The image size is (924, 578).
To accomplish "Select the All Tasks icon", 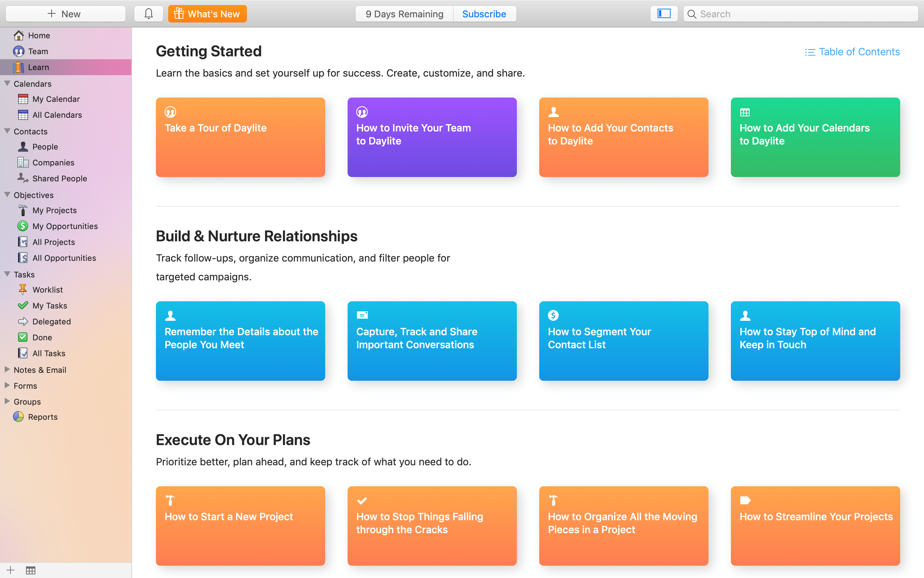I will (x=23, y=353).
